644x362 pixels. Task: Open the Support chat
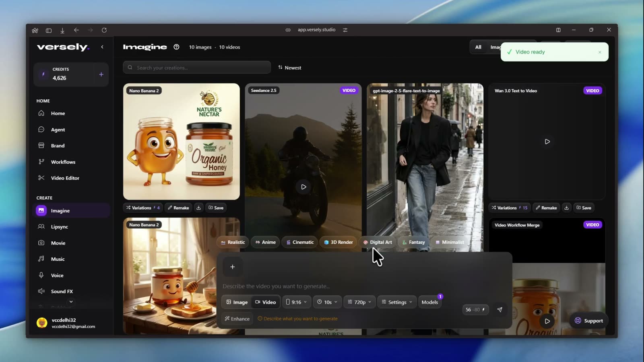589,321
